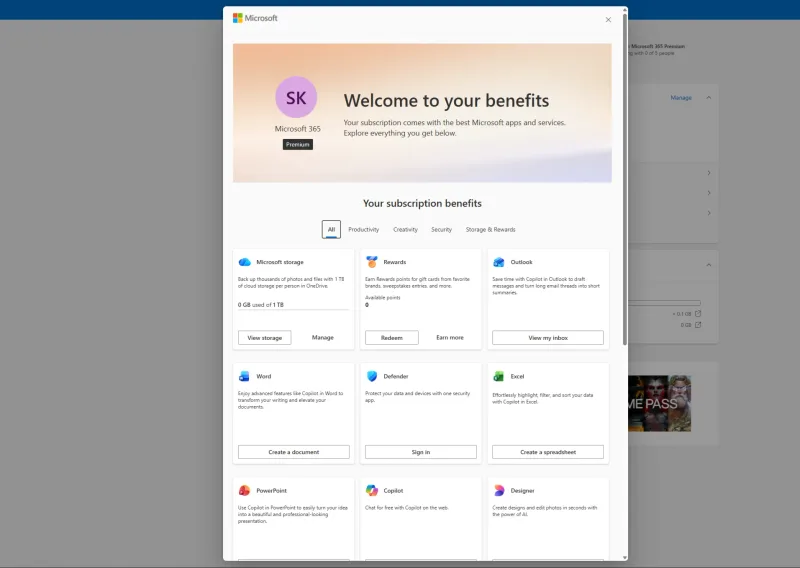Click the dialog vertical scrollbar thumb
The height and width of the screenshot is (568, 800).
tap(624, 180)
